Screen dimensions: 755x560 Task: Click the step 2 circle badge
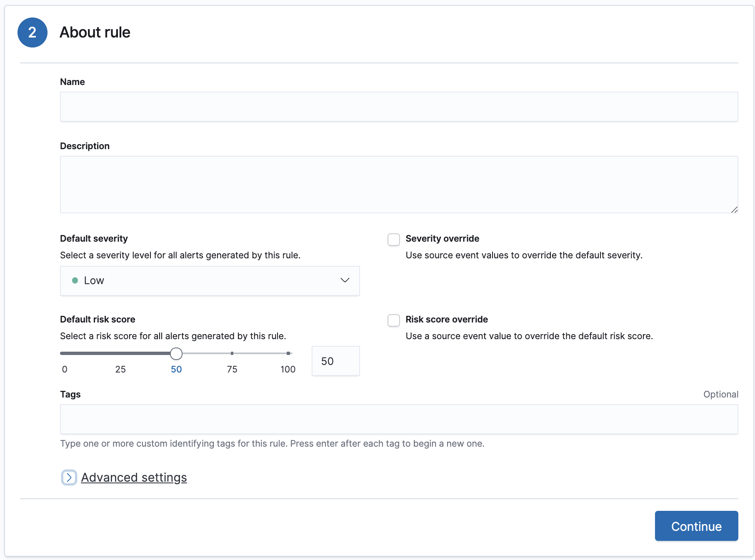[32, 32]
